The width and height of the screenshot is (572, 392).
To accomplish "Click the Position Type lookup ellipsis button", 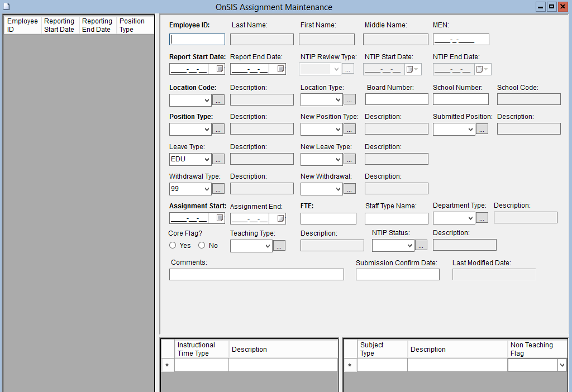I will point(218,130).
